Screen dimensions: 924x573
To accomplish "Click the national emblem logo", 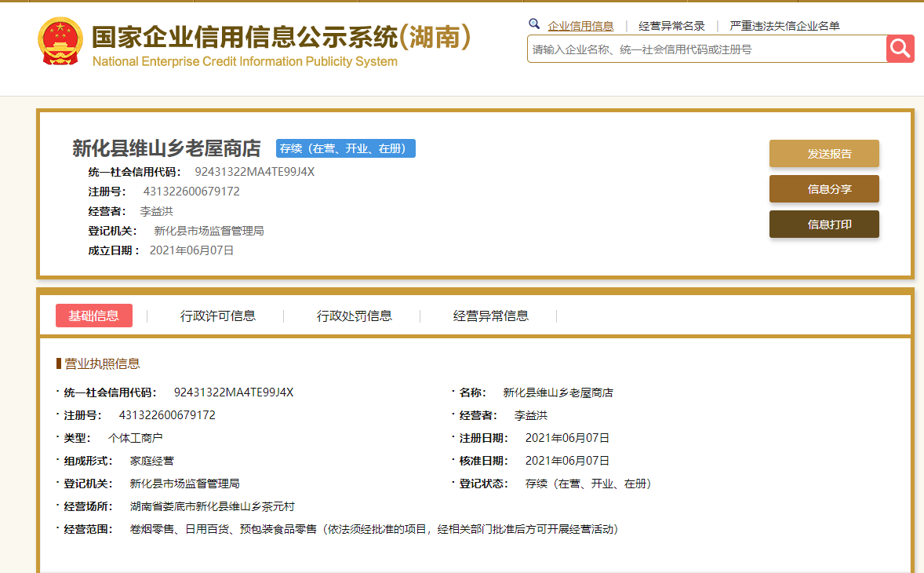I will click(x=60, y=42).
